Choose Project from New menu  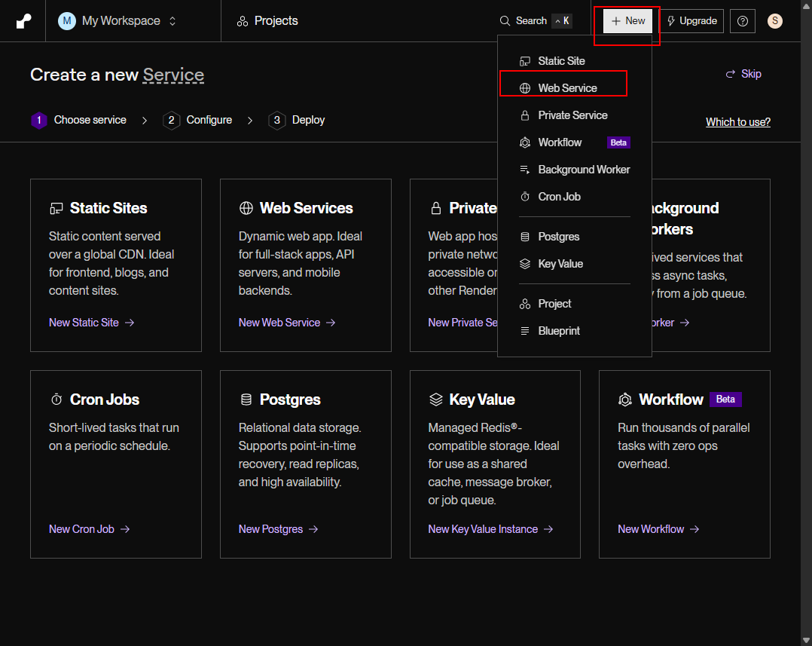tap(574, 304)
